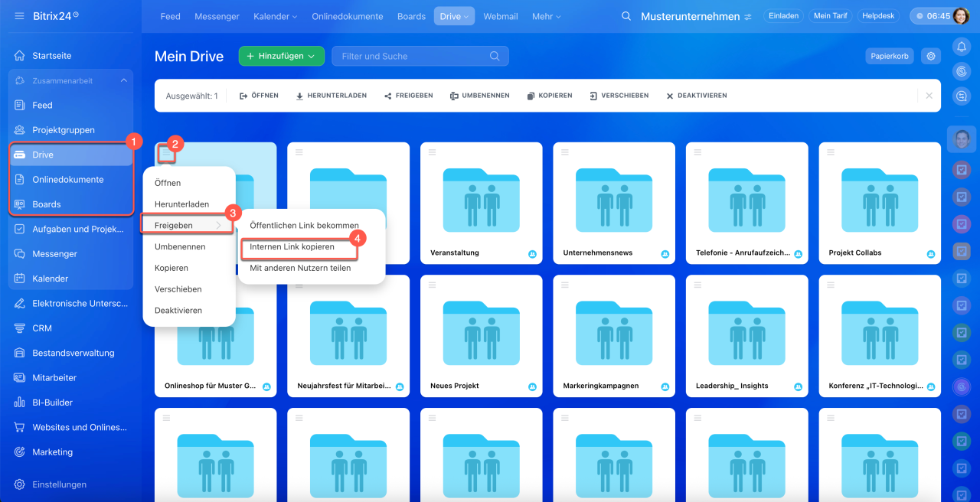This screenshot has height=502, width=980.
Task: Open the Mehr dropdown in top navigation
Action: 547,16
